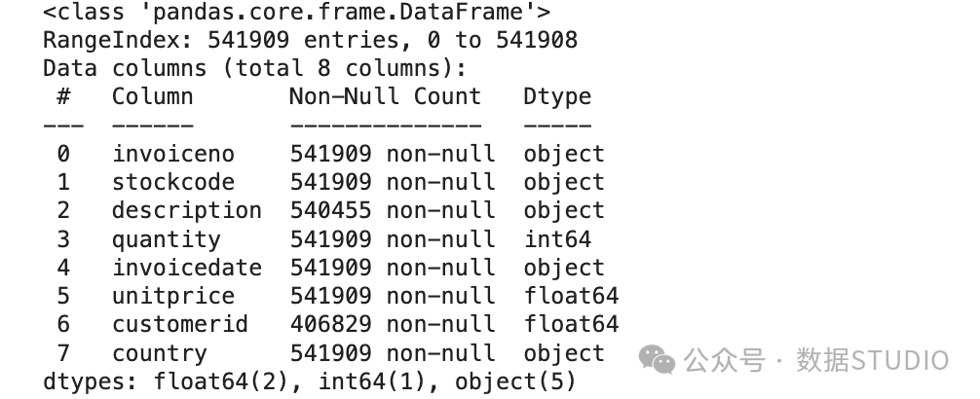Select the invoicedate column name
Viewport: 980px width, 399px height.
click(187, 268)
